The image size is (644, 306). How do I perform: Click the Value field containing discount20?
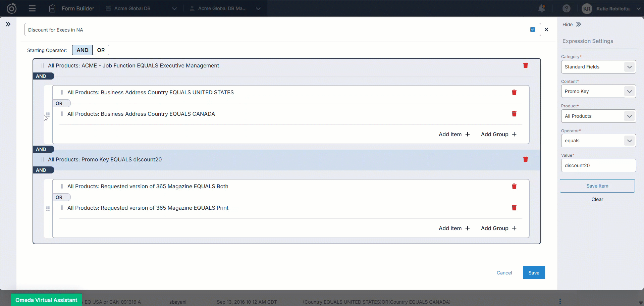tap(598, 165)
